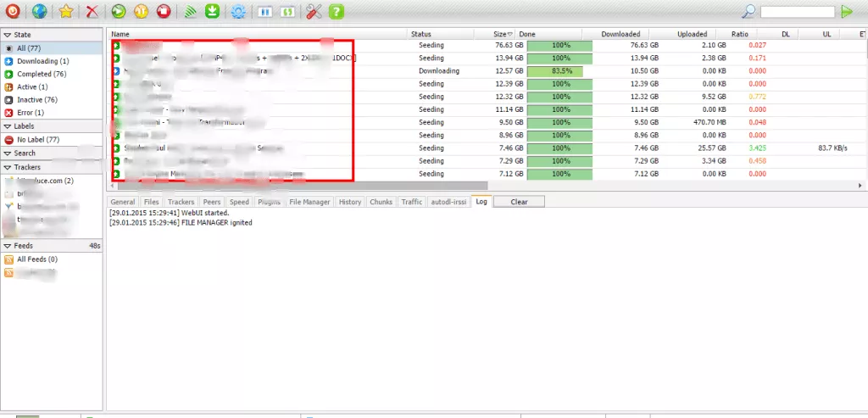Click the search input field at top right
This screenshot has height=418, width=868.
point(797,12)
